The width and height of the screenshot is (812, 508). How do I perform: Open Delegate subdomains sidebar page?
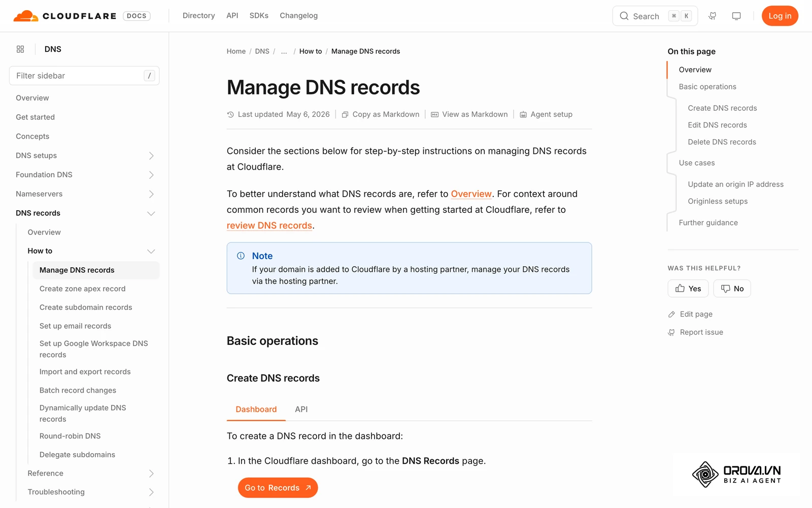pos(78,455)
